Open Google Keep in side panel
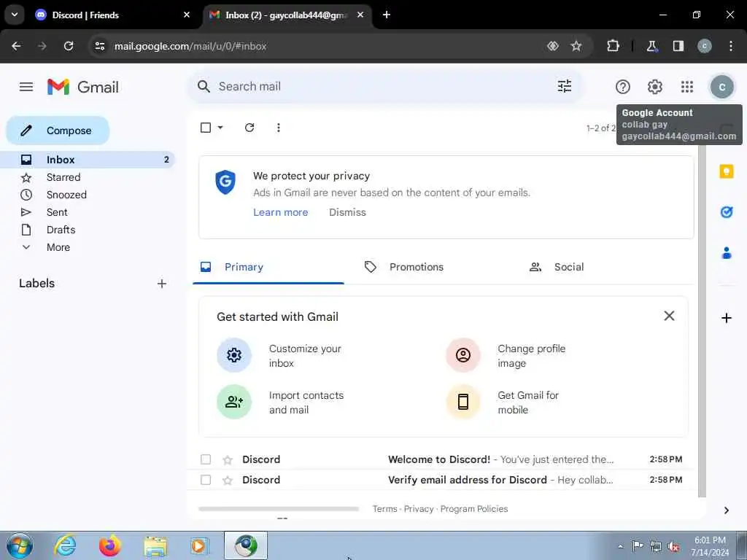Image resolution: width=747 pixels, height=560 pixels. [726, 171]
